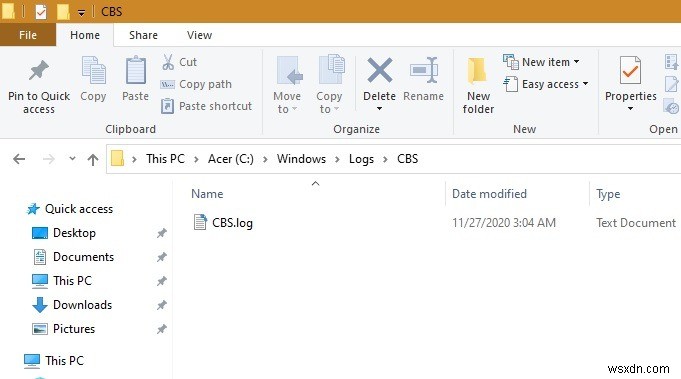Click the date 11/27/2020 3:04 AM
The width and height of the screenshot is (681, 379).
click(504, 223)
